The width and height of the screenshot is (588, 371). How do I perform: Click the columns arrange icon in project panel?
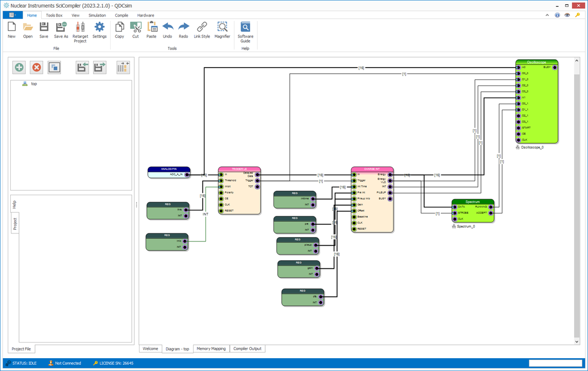tap(123, 68)
